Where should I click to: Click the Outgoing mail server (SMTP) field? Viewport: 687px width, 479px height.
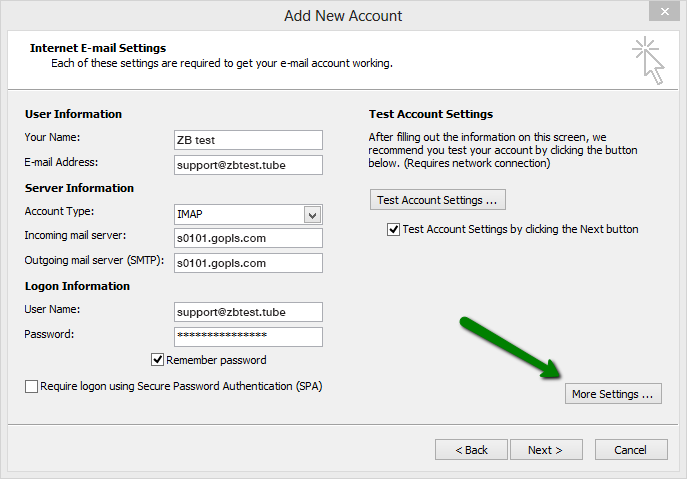tap(247, 263)
